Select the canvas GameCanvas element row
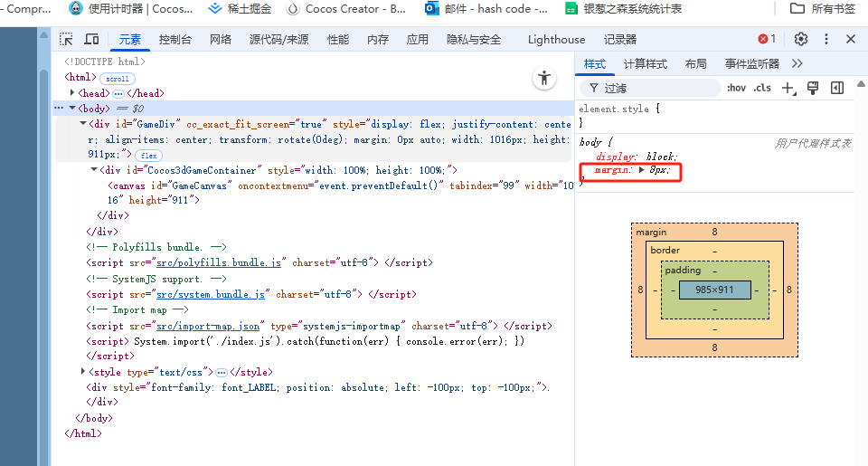The height and width of the screenshot is (466, 868). click(341, 193)
